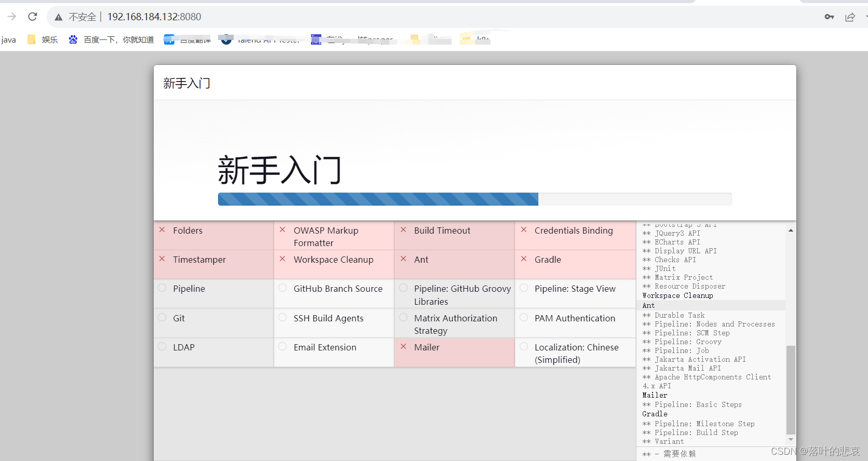Click the red X next to Mailer

(x=403, y=346)
